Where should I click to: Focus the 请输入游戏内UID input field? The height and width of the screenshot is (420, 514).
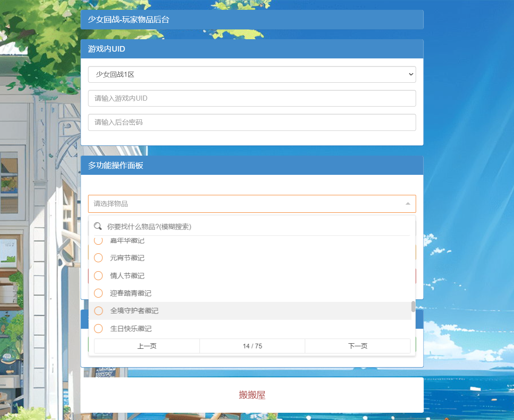coord(252,98)
